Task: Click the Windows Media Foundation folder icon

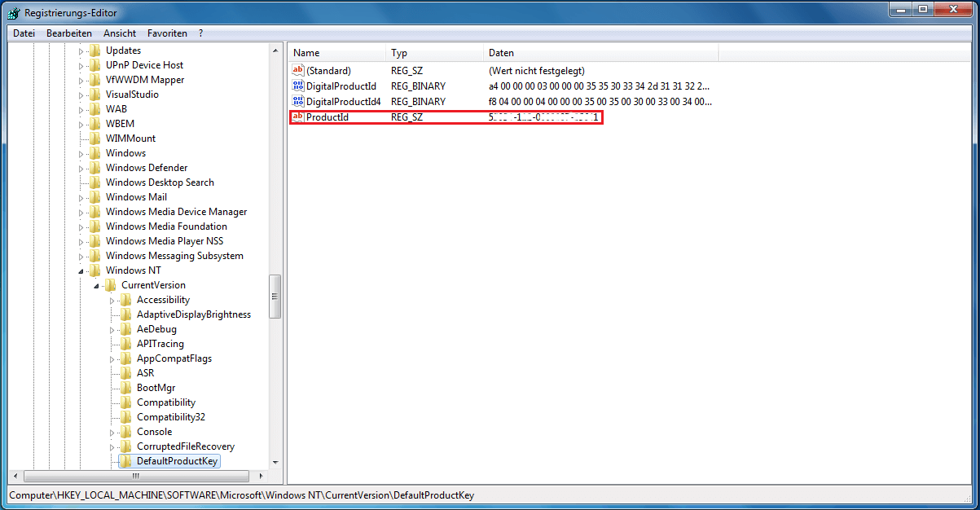Action: pyautogui.click(x=95, y=226)
